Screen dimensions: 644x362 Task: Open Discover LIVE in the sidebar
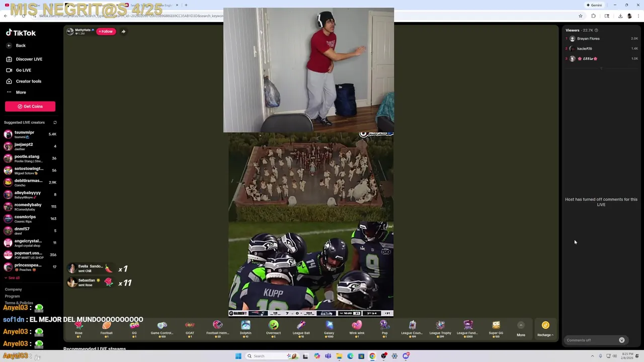(x=24, y=59)
